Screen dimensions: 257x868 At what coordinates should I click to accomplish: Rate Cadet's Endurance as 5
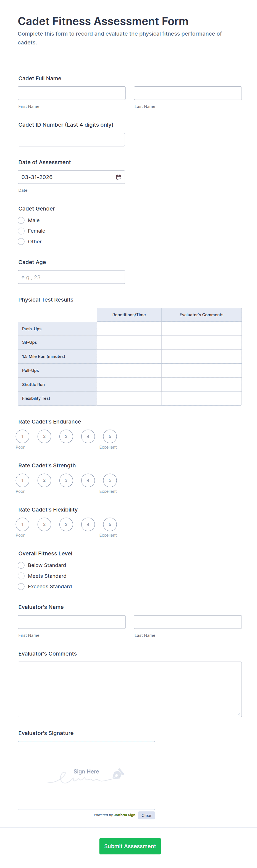click(x=110, y=436)
